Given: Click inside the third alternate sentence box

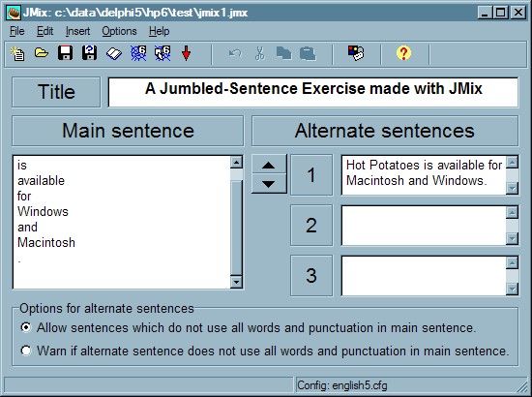Looking at the screenshot, I should 424,275.
